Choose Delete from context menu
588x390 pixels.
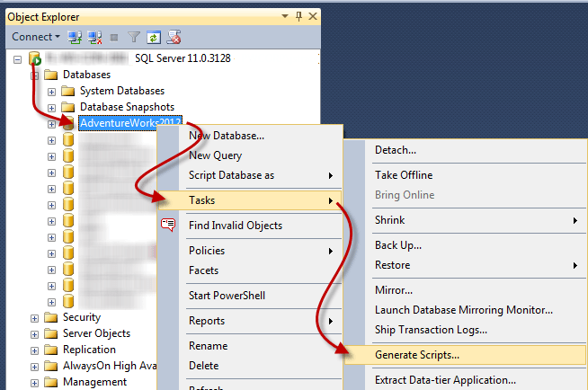click(x=250, y=366)
